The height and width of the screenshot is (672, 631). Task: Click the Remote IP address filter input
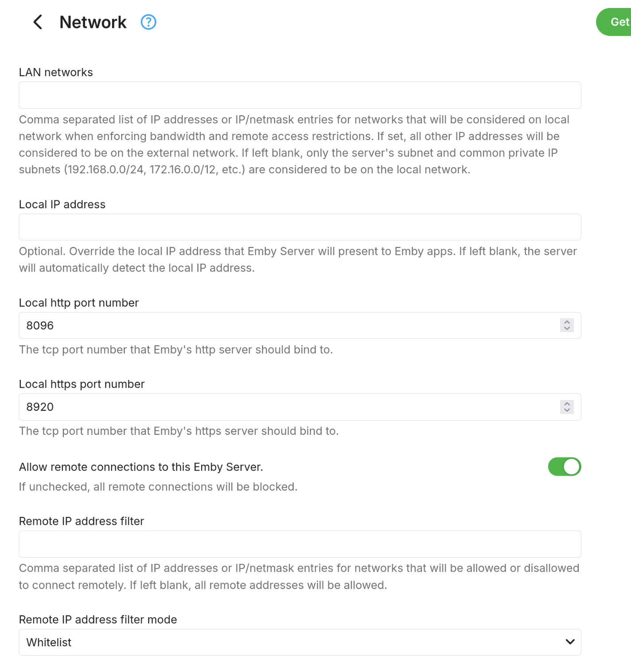[300, 544]
